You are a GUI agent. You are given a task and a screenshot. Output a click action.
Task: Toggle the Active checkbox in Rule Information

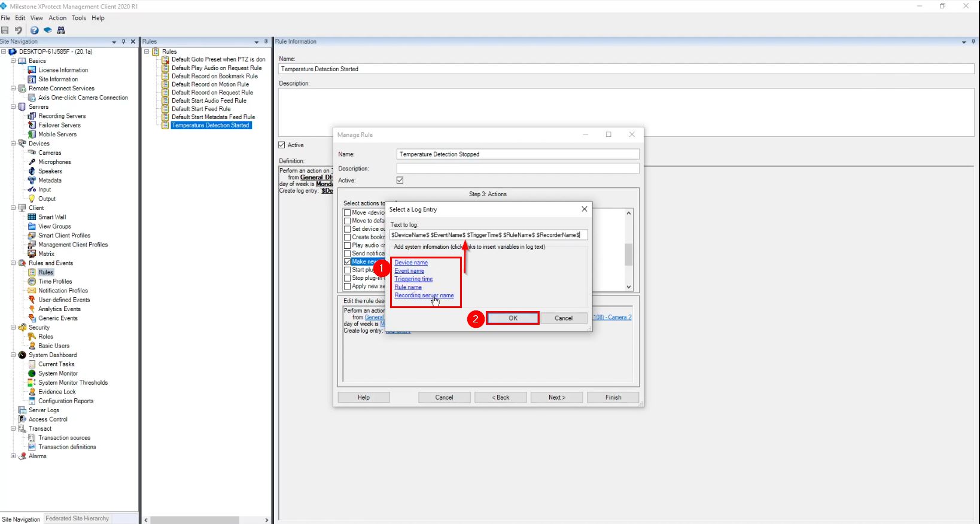pyautogui.click(x=282, y=145)
